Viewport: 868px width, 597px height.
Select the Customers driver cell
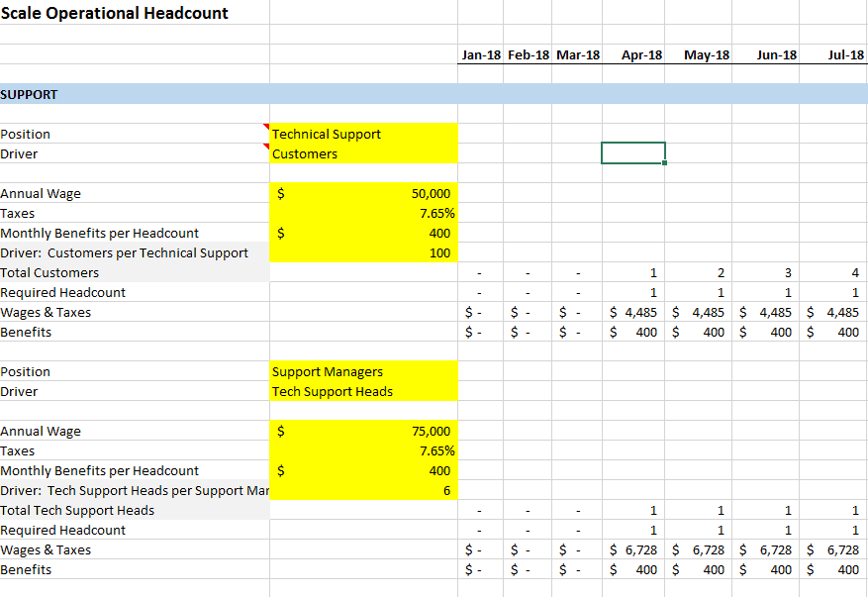click(363, 153)
